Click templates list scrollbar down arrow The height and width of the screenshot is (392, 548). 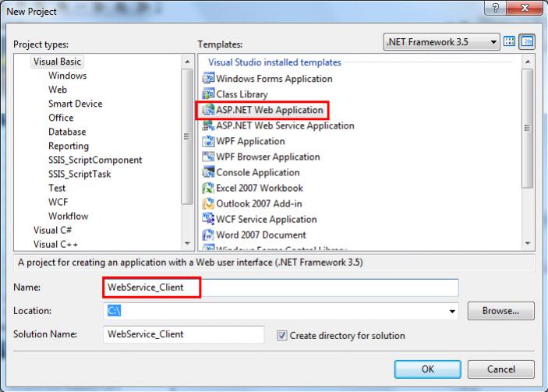[x=528, y=243]
